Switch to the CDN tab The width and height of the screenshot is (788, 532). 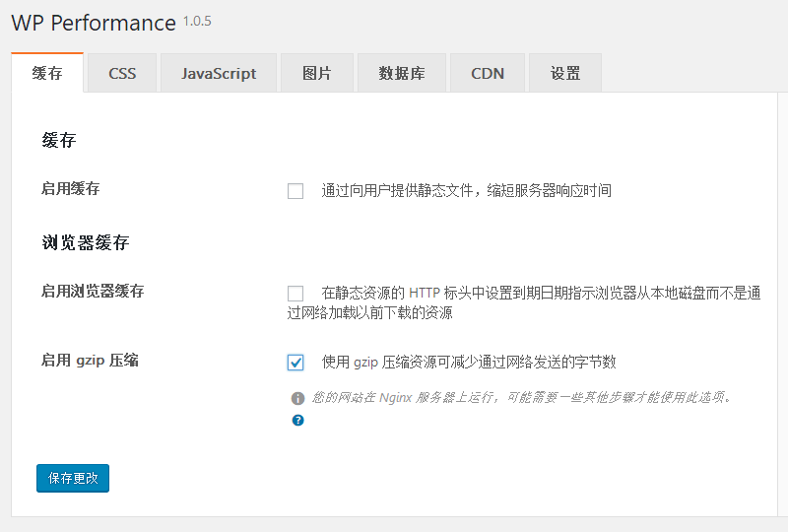point(488,74)
